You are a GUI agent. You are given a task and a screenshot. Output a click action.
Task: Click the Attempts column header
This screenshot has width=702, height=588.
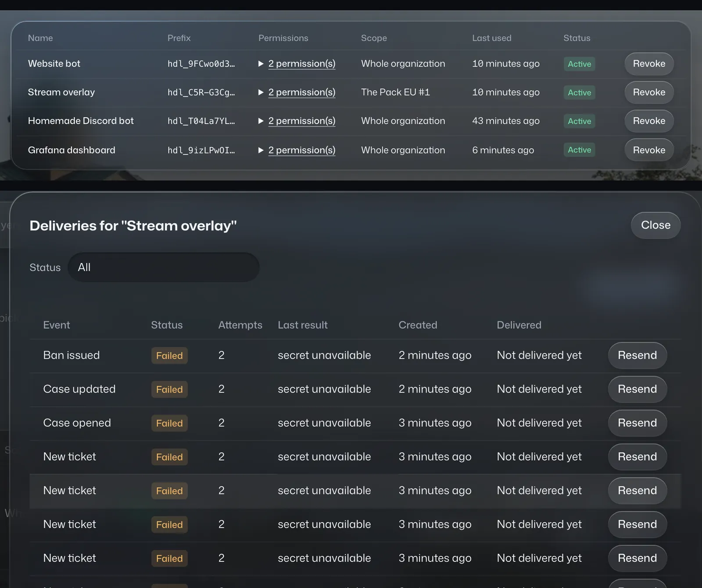(240, 325)
